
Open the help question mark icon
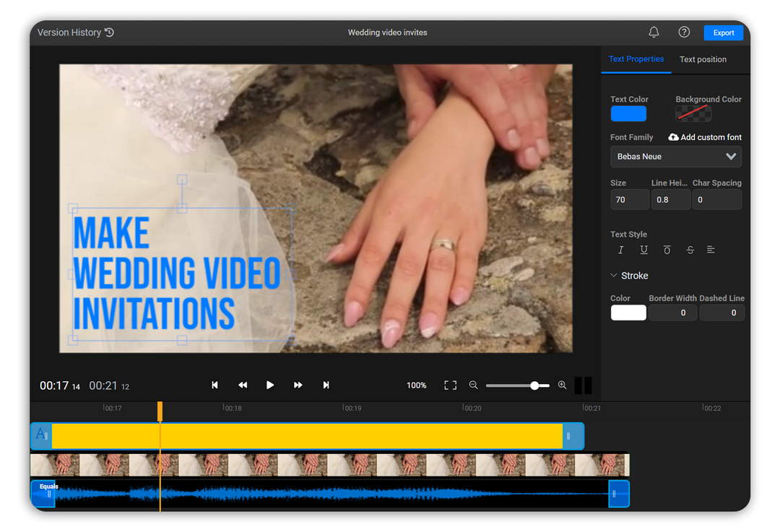pyautogui.click(x=683, y=32)
